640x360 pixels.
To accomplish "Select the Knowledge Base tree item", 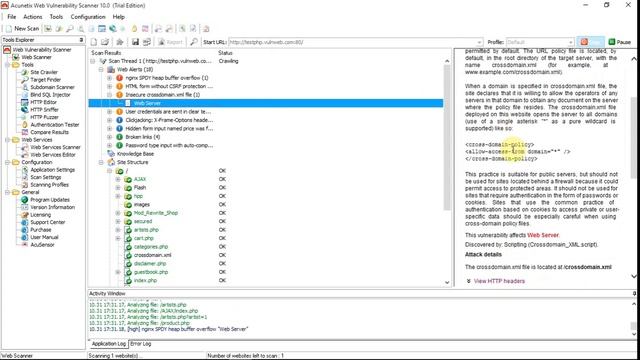I will [135, 154].
